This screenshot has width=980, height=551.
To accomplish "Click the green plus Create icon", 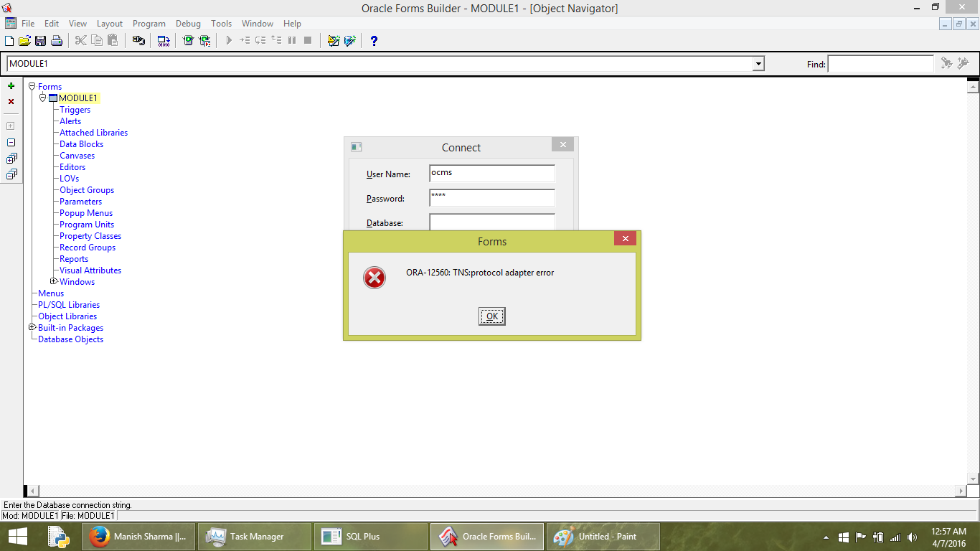I will point(11,86).
